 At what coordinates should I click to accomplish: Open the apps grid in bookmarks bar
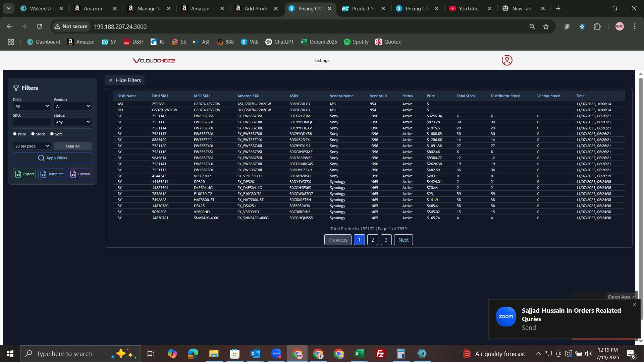click(x=11, y=42)
